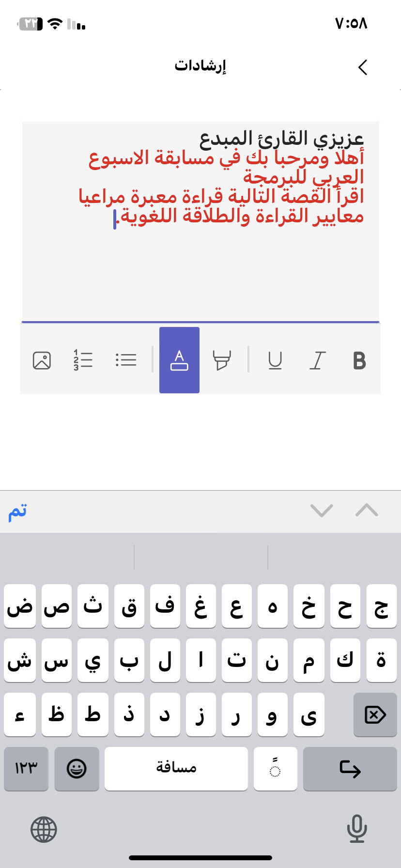Image resolution: width=401 pixels, height=868 pixels.
Task: Tap the تم done button
Action: 17,511
